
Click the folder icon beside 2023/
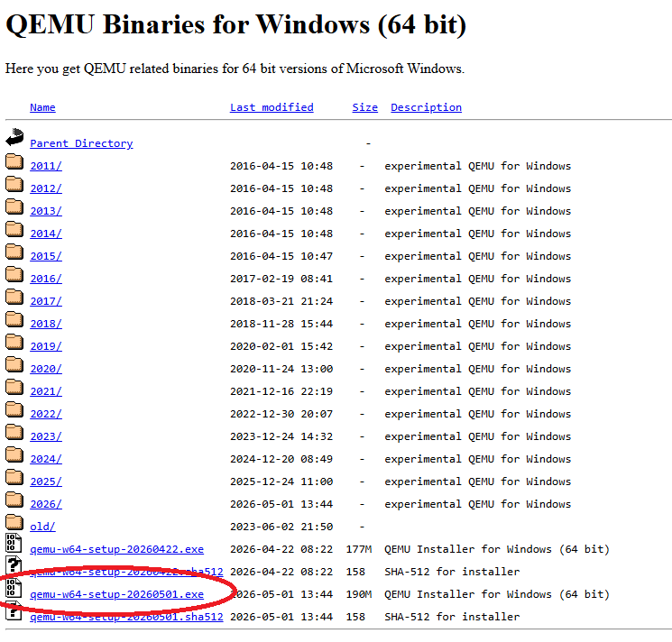point(14,432)
